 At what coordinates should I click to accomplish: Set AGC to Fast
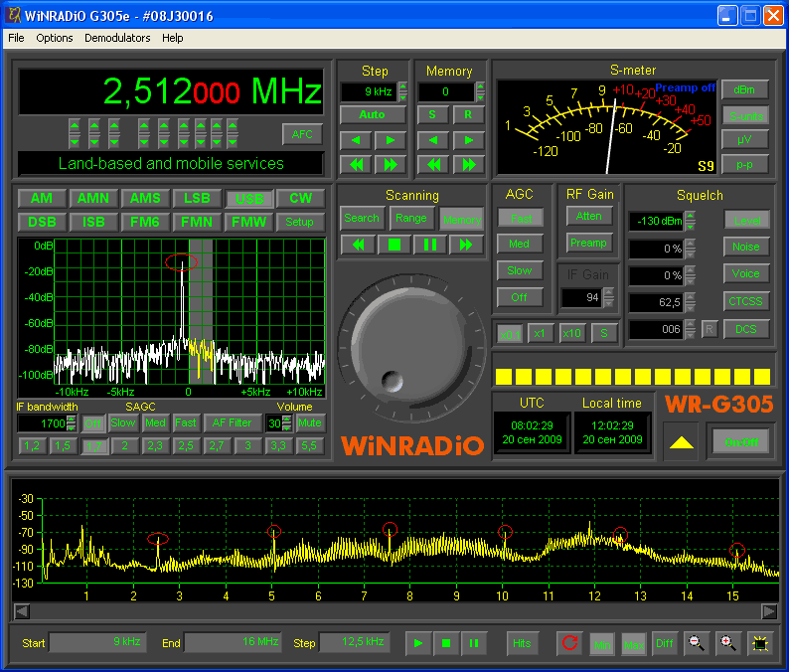click(521, 219)
